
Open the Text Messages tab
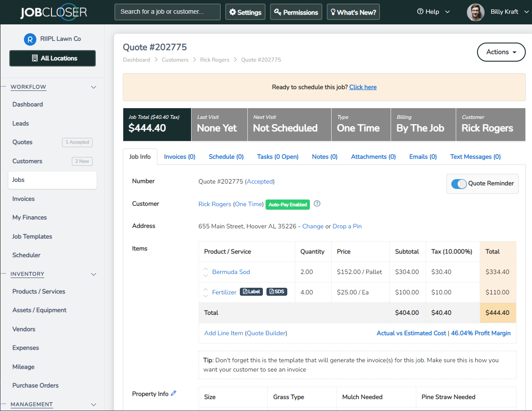(x=475, y=156)
